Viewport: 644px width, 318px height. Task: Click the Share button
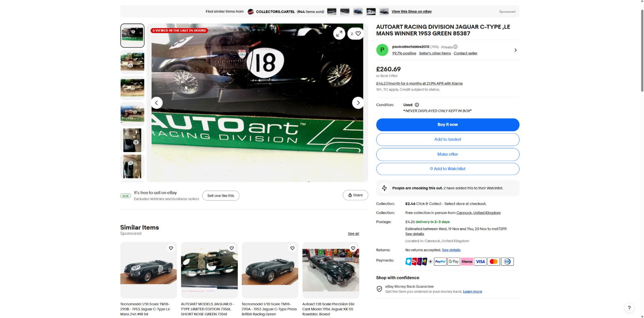(x=355, y=195)
